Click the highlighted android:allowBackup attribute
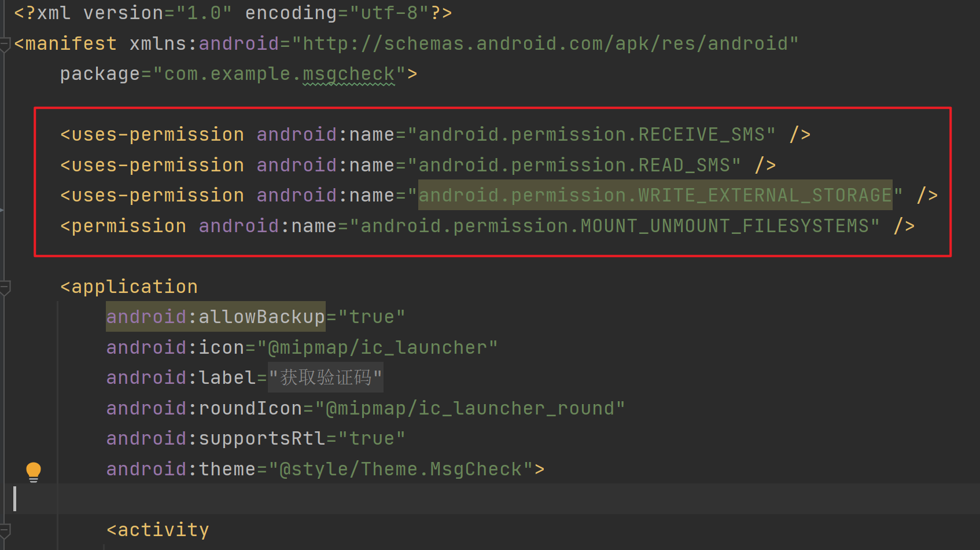Image resolution: width=980 pixels, height=550 pixels. (216, 317)
